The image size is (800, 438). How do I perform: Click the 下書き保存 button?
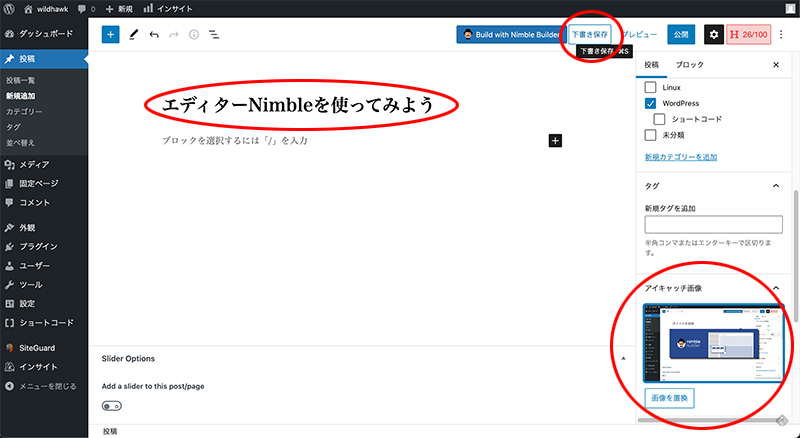[589, 34]
